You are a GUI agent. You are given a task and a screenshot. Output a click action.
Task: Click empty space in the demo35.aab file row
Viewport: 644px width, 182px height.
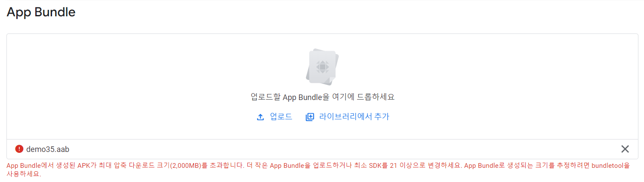(x=344, y=149)
